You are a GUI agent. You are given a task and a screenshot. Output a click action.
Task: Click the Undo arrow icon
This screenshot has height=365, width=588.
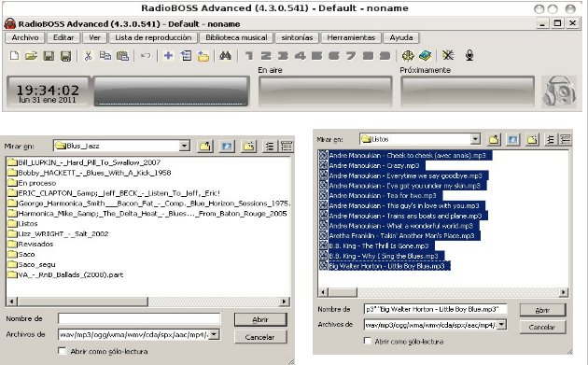pos(146,56)
